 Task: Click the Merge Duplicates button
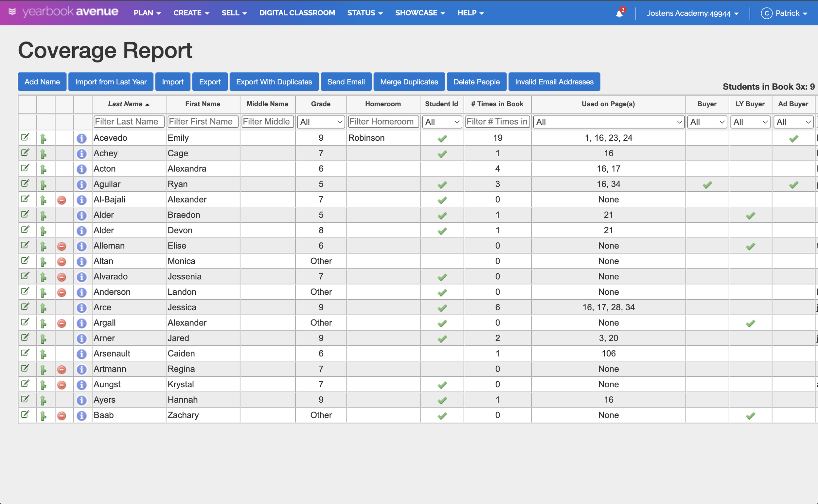coord(409,82)
